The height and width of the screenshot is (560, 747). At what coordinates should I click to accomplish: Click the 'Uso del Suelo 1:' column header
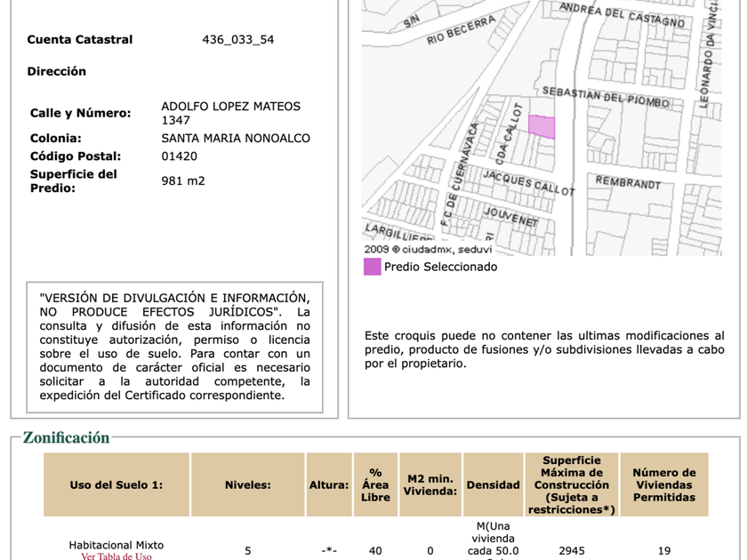click(x=116, y=485)
